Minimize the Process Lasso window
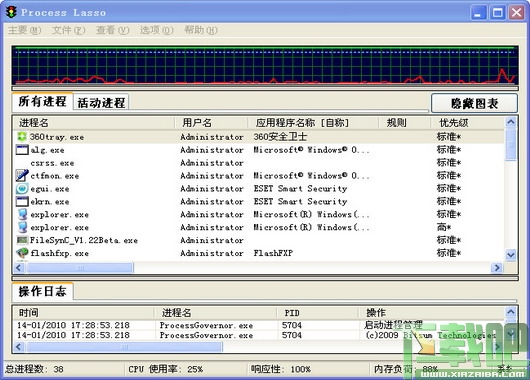 (x=478, y=13)
